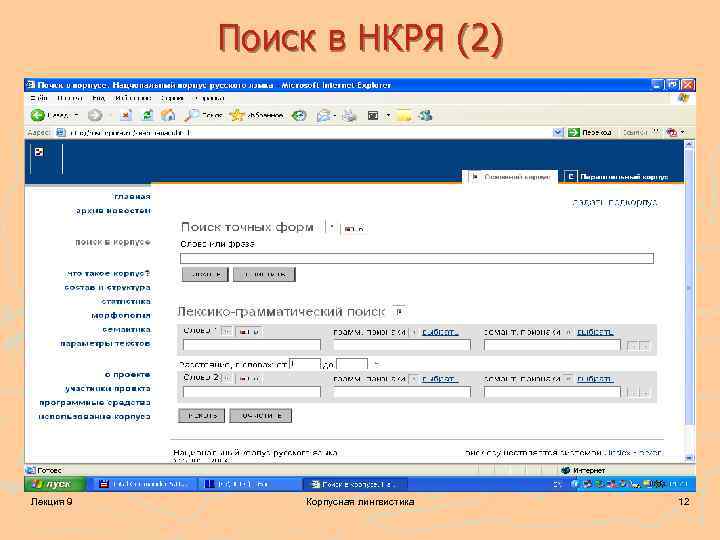The height and width of the screenshot is (540, 720).
Task: Click the Слово 1 text input field
Action: click(252, 345)
